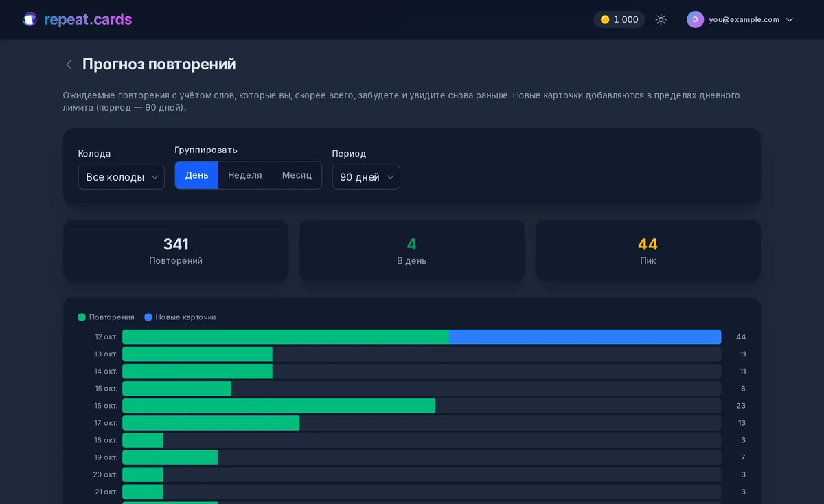Click the 16 окт. green bar
The image size is (824, 504).
pyautogui.click(x=279, y=406)
